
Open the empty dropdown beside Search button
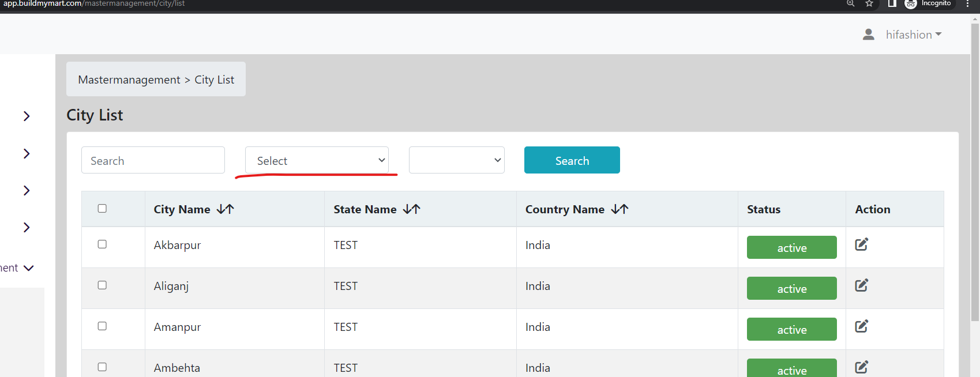[x=457, y=160]
